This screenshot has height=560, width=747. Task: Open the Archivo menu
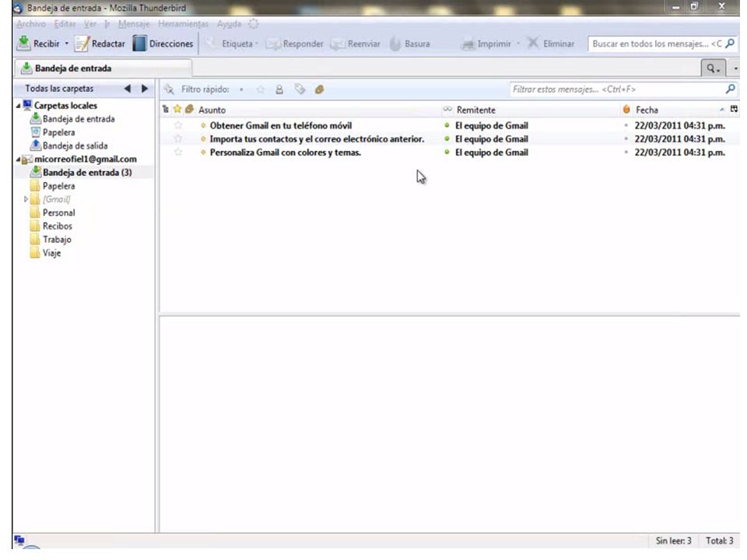[31, 24]
